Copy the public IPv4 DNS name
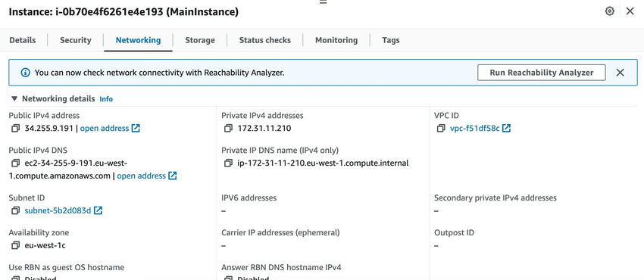Viewport: 644px width, 280px height. tap(16, 163)
